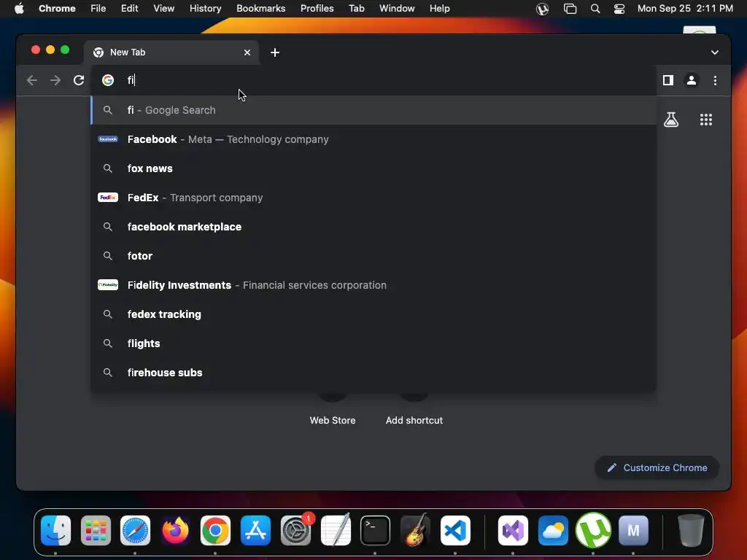
Task: Select 'fi - Google Search' suggestion
Action: click(373, 110)
